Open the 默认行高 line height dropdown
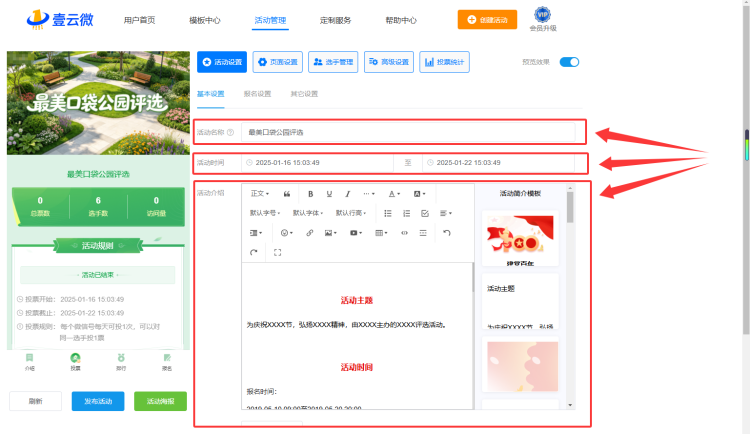750x434 pixels. (351, 213)
